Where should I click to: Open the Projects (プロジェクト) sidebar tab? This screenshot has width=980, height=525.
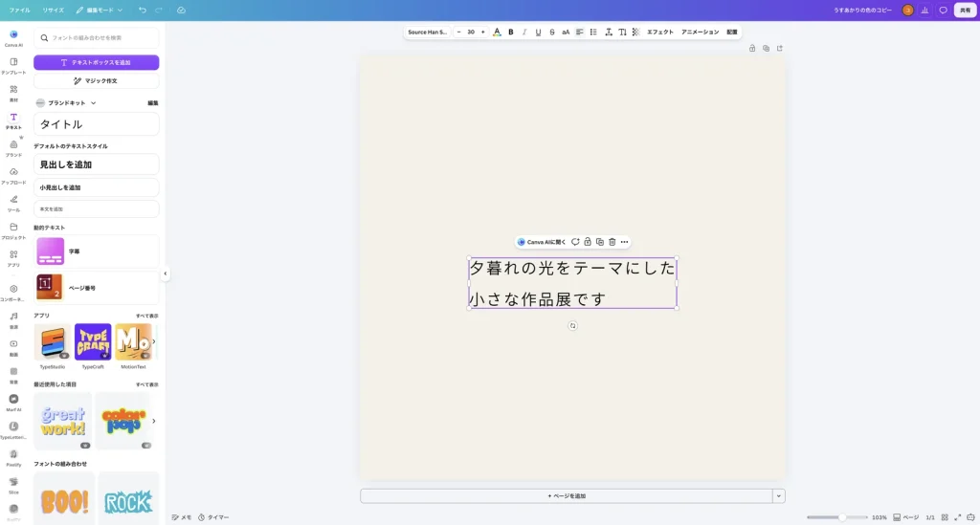click(13, 230)
